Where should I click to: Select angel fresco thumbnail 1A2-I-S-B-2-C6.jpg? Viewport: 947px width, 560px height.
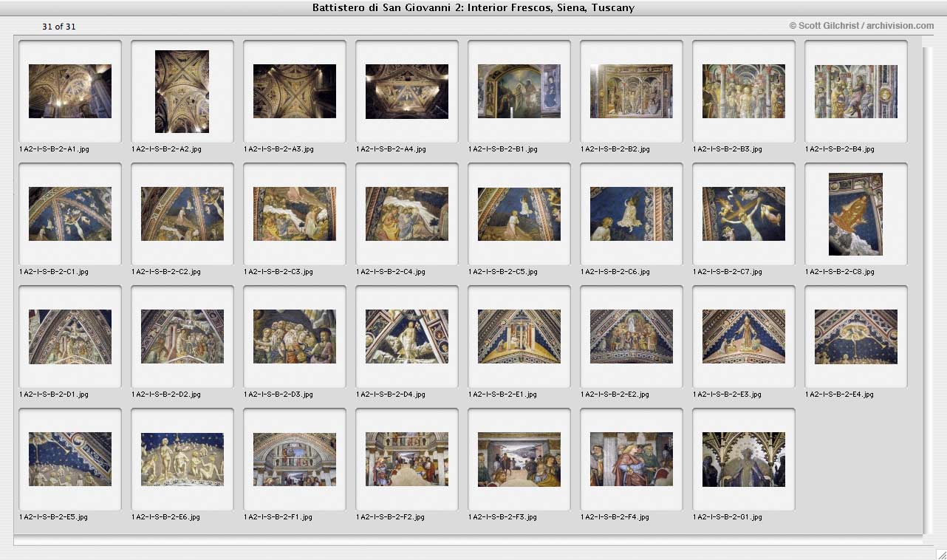(x=632, y=214)
